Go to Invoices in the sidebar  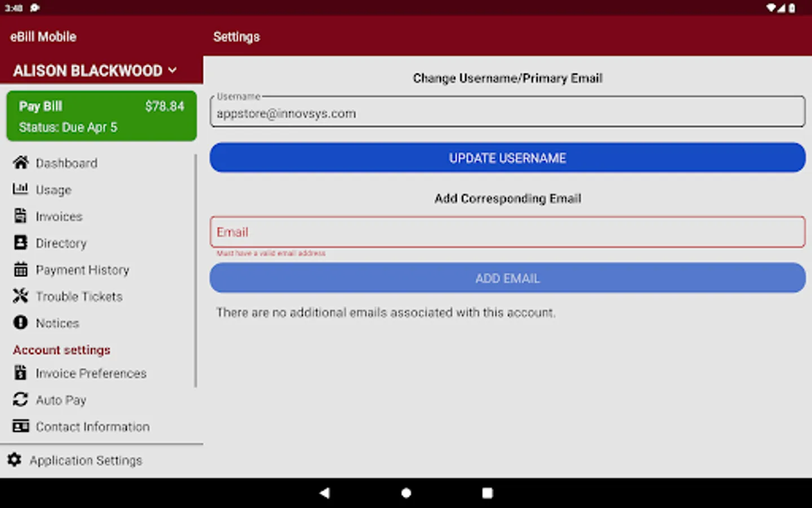point(59,217)
